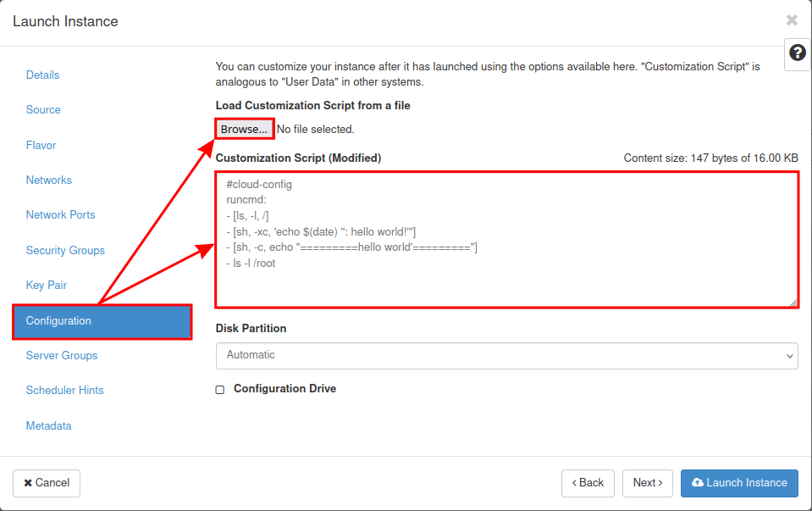Go to the Metadata tab

[49, 426]
